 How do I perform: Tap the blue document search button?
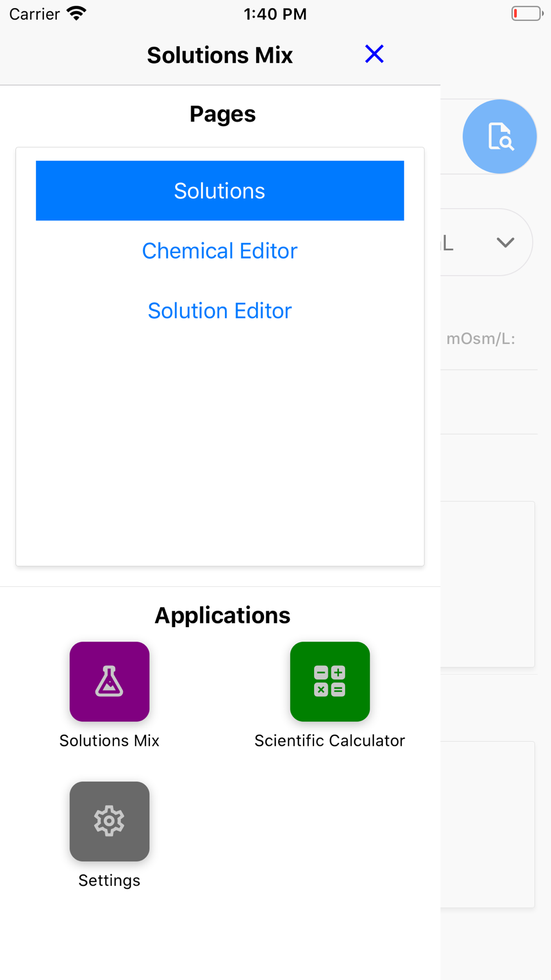pos(500,137)
